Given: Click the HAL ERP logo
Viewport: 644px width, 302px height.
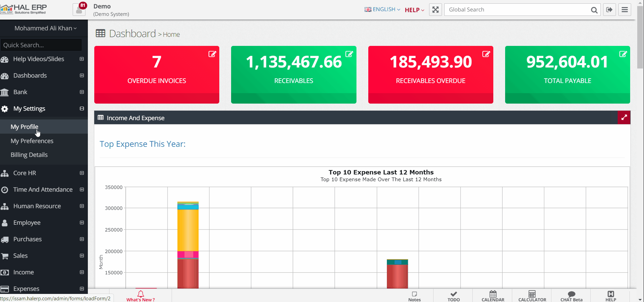Looking at the screenshot, I should point(23,9).
